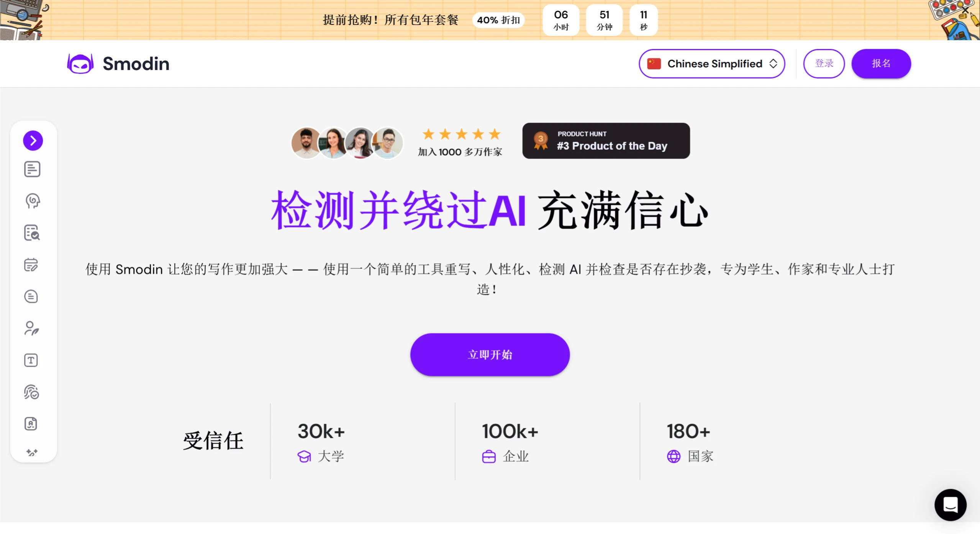Viewport: 980px width, 534px height.
Task: Open the boxed letter T sidebar tool
Action: (x=31, y=360)
